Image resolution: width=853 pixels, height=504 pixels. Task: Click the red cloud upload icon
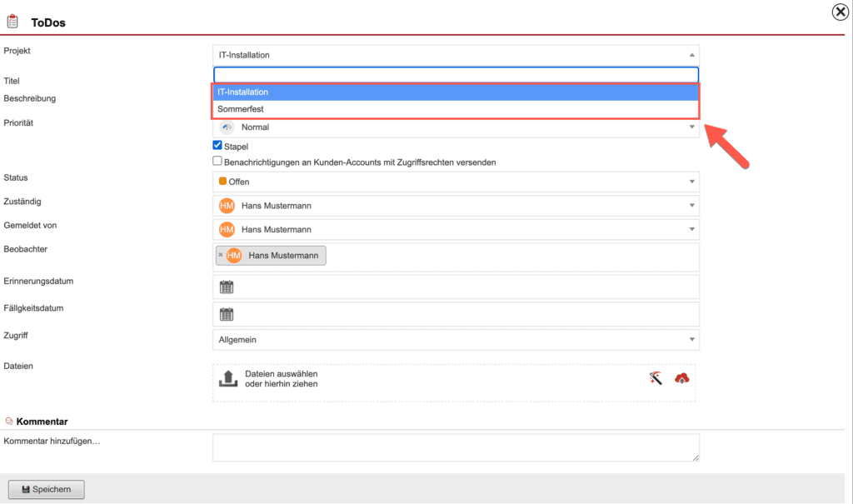pos(681,377)
